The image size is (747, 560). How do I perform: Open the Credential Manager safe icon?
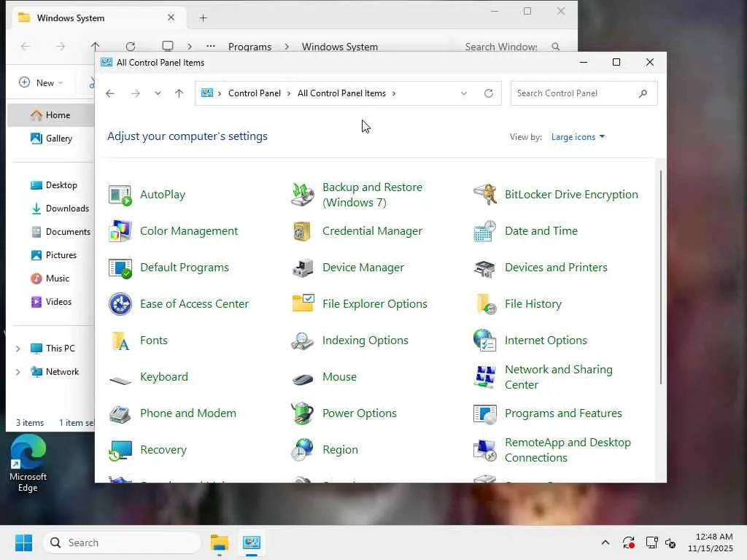[x=303, y=231]
